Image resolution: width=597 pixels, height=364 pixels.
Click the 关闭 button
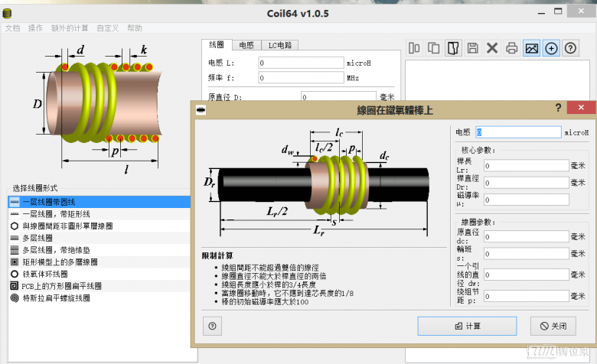click(553, 326)
